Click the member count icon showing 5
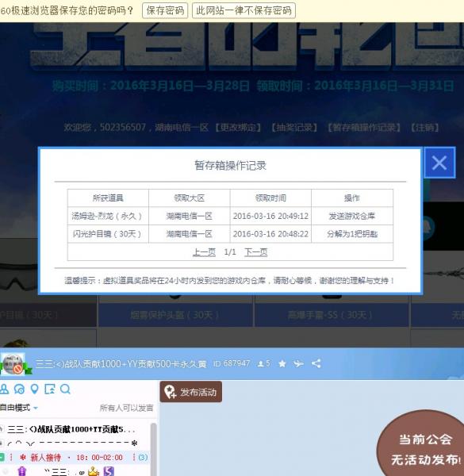 pos(263,363)
